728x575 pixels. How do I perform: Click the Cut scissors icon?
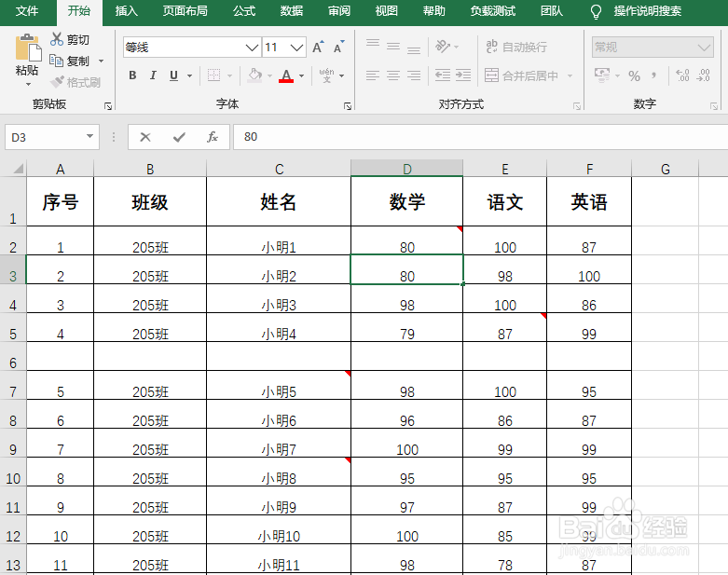[x=57, y=39]
